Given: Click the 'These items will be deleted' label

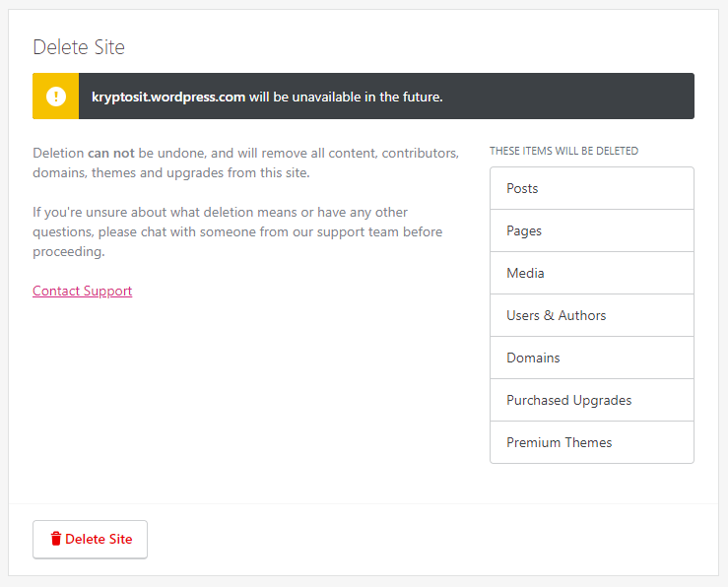Looking at the screenshot, I should pos(563,151).
